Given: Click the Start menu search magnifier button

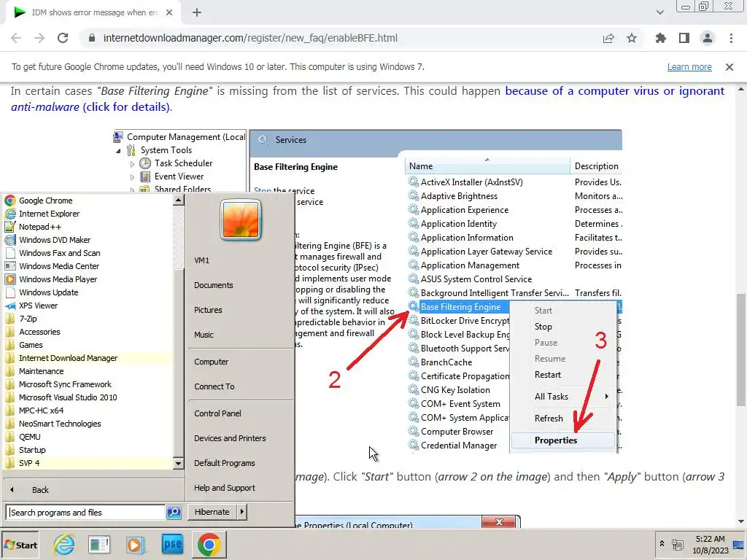Looking at the screenshot, I should pos(174,513).
